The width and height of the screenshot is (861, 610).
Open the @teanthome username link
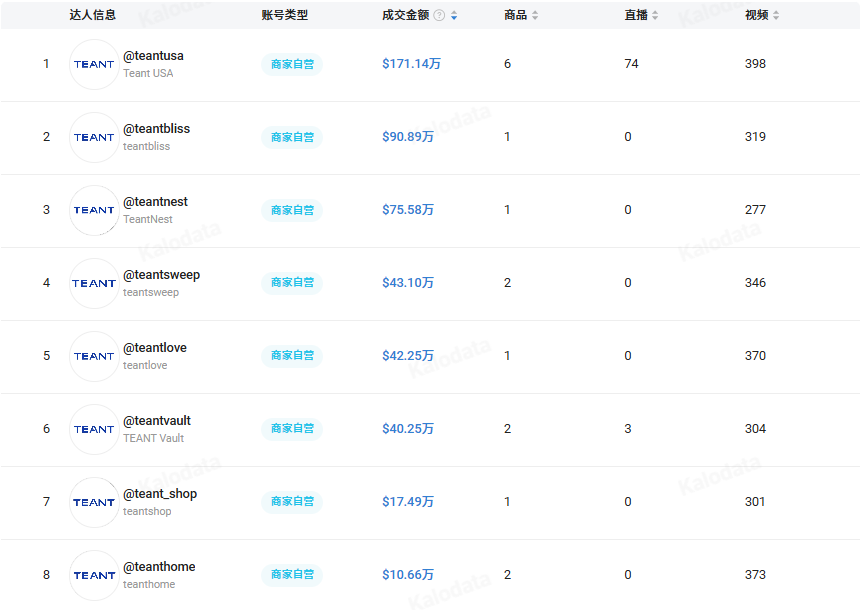(x=157, y=566)
